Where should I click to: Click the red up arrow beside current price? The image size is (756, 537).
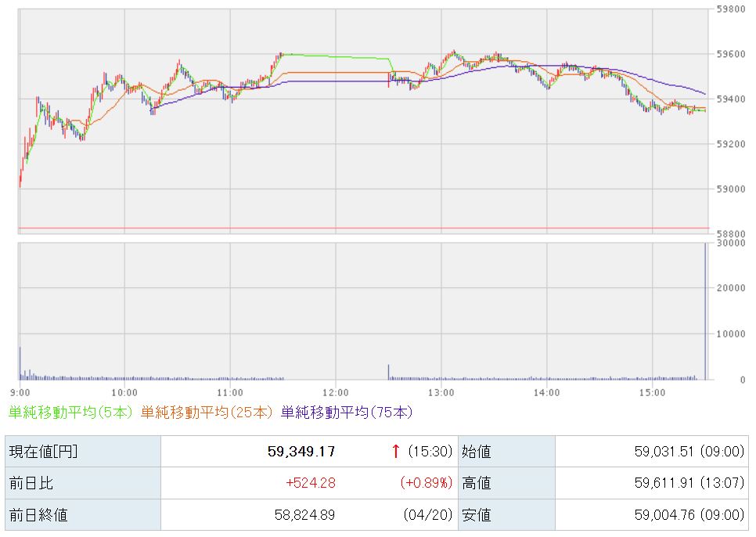point(396,451)
